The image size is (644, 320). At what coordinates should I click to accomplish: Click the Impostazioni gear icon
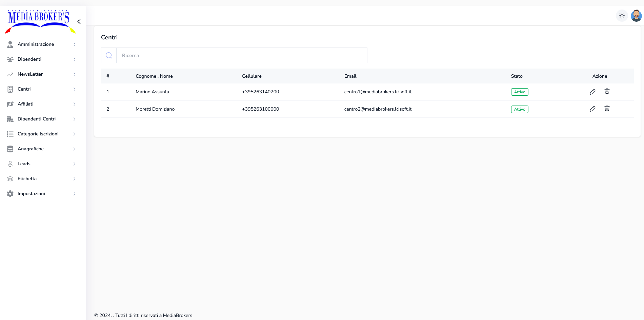(10, 193)
